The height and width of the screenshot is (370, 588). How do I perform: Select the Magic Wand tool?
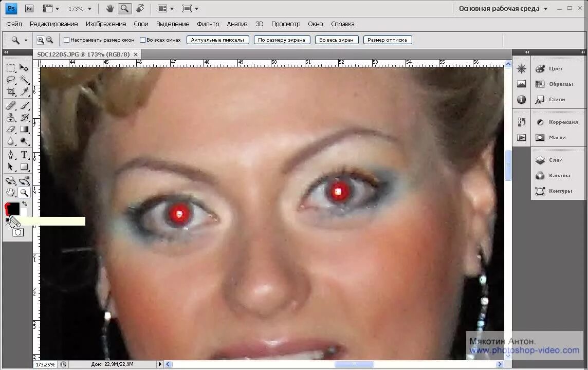click(x=24, y=80)
